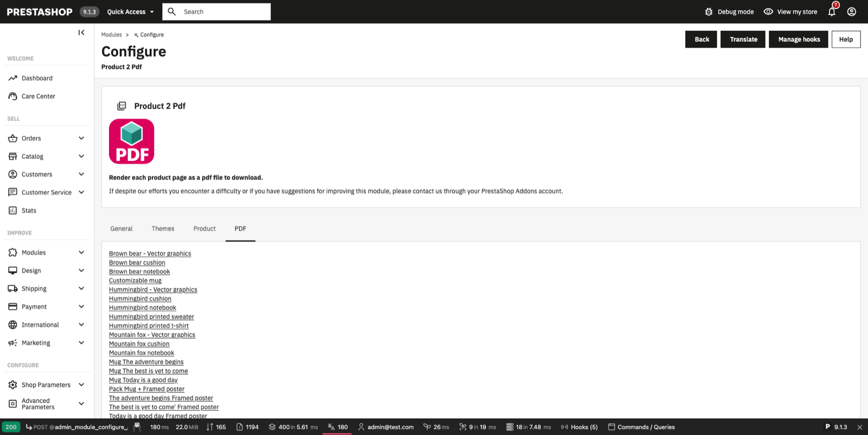Open the user profile account icon
The height and width of the screenshot is (435, 868).
tap(852, 11)
